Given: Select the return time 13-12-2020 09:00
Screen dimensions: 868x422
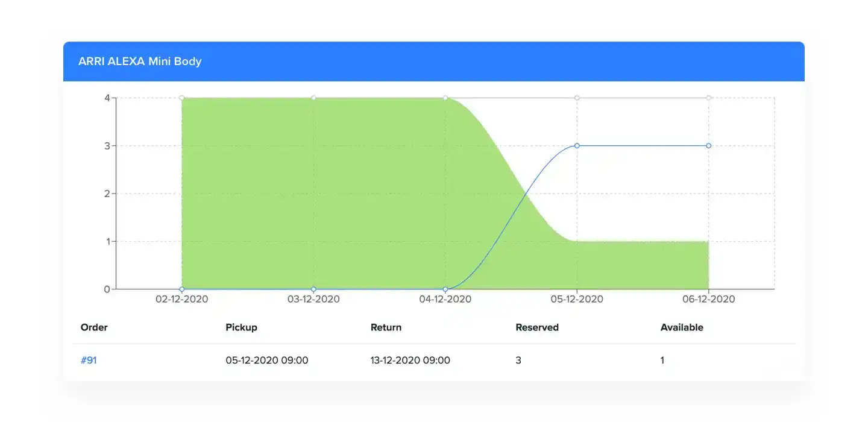Looking at the screenshot, I should point(409,360).
